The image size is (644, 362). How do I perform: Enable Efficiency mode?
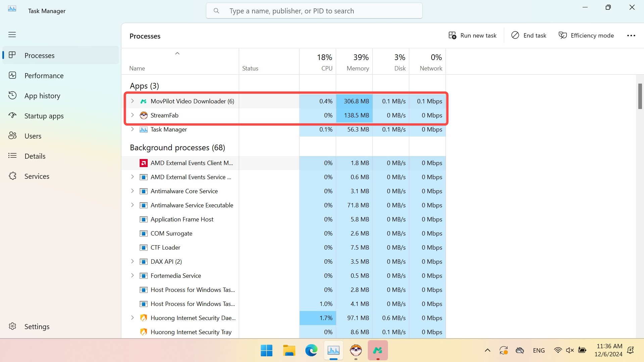click(586, 36)
